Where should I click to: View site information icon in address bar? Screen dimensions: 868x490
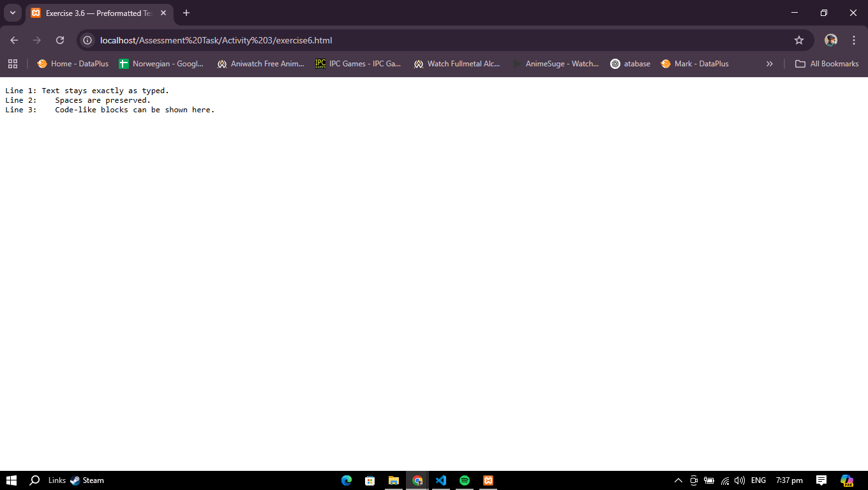pyautogui.click(x=88, y=40)
